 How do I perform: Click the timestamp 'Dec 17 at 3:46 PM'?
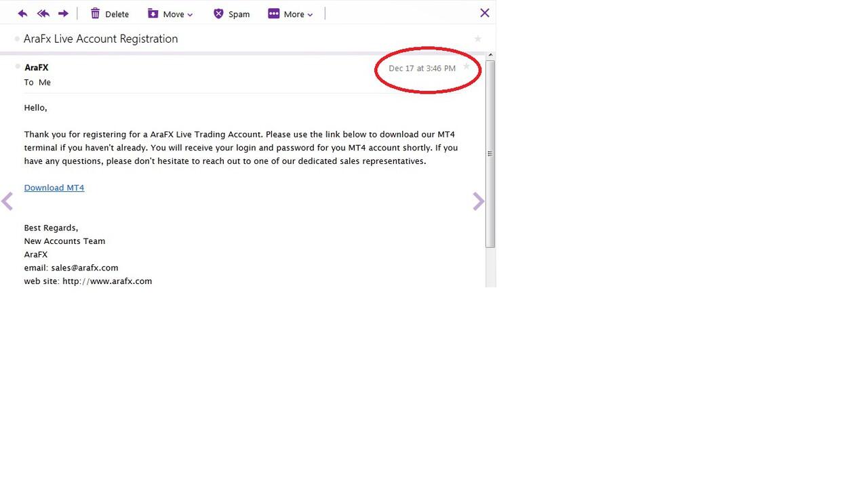click(422, 68)
